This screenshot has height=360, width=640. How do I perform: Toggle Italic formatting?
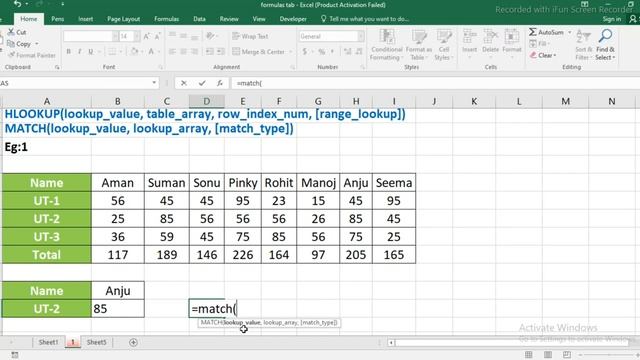point(79,51)
